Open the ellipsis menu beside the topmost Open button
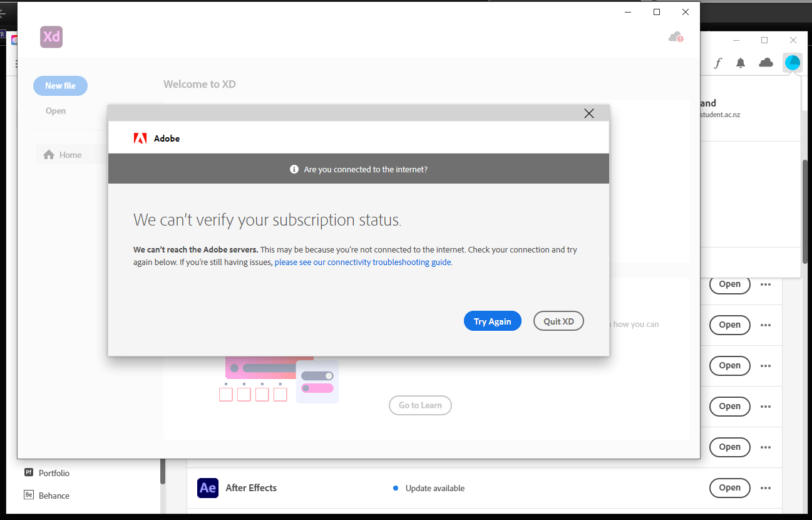The width and height of the screenshot is (812, 520). [766, 284]
